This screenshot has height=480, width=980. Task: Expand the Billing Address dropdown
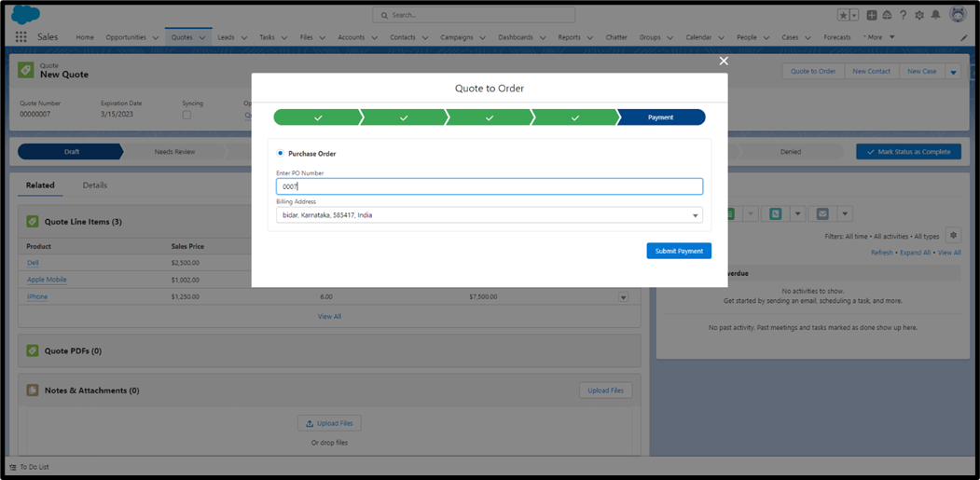[695, 215]
